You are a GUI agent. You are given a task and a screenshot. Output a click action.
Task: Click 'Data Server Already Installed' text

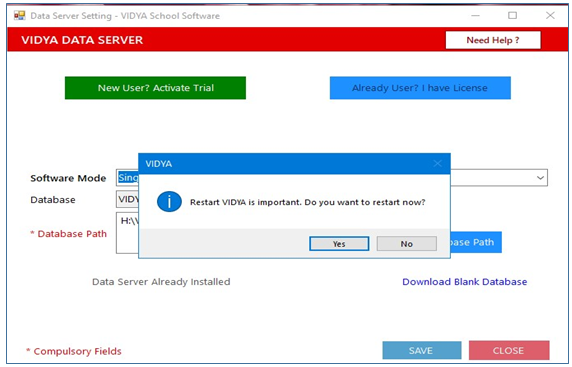[161, 282]
